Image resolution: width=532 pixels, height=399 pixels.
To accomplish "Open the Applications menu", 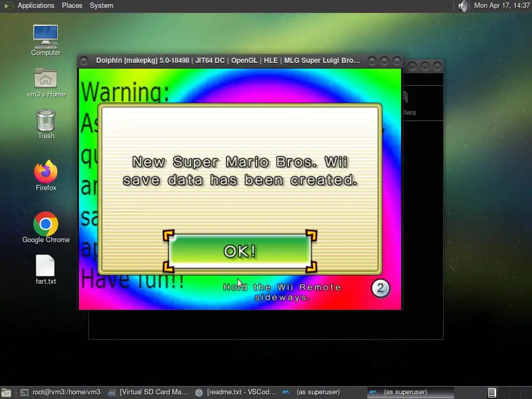I will [x=36, y=5].
